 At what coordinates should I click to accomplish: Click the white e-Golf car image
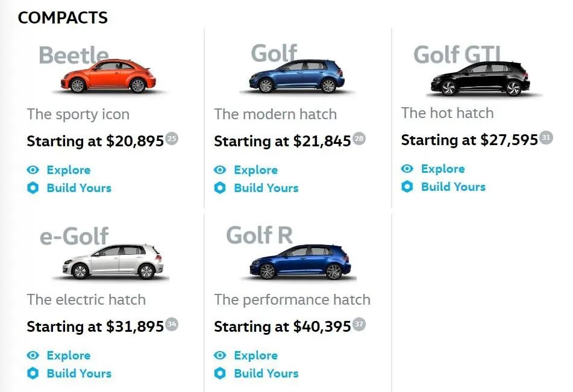click(x=113, y=261)
